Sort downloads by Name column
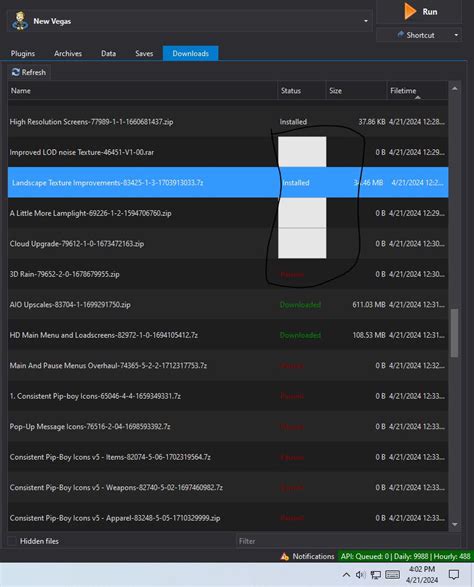 (x=142, y=91)
